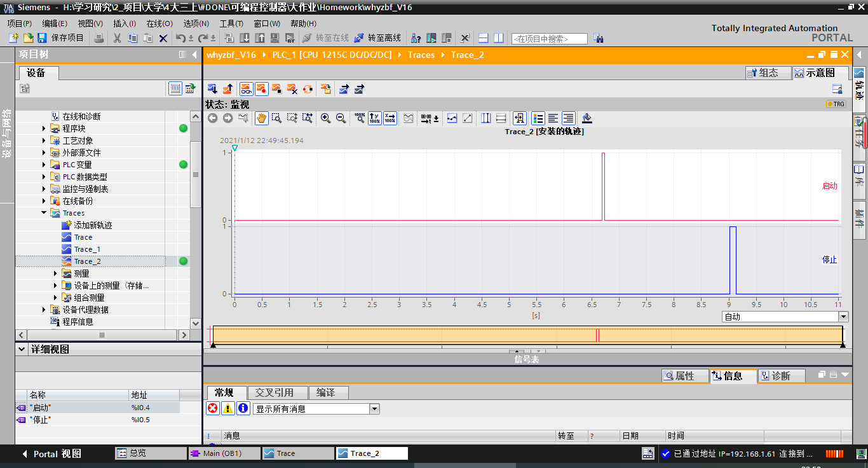Collapse the Traces tree node
This screenshot has height=468, width=868.
(44, 213)
